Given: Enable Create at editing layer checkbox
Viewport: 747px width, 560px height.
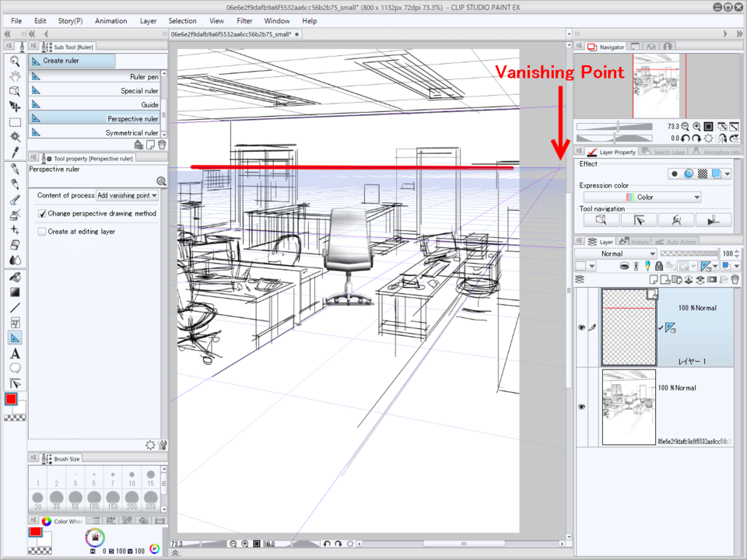Looking at the screenshot, I should tap(43, 232).
